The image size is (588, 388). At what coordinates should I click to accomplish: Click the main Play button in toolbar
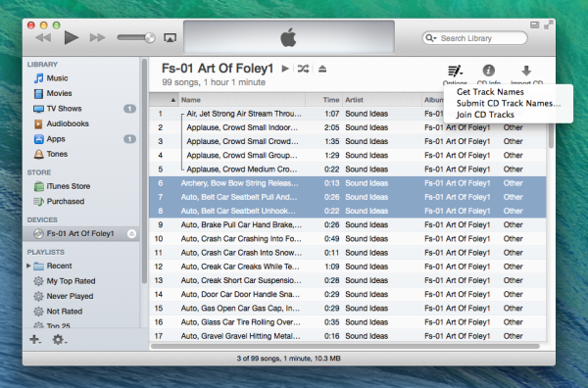pyautogui.click(x=72, y=38)
